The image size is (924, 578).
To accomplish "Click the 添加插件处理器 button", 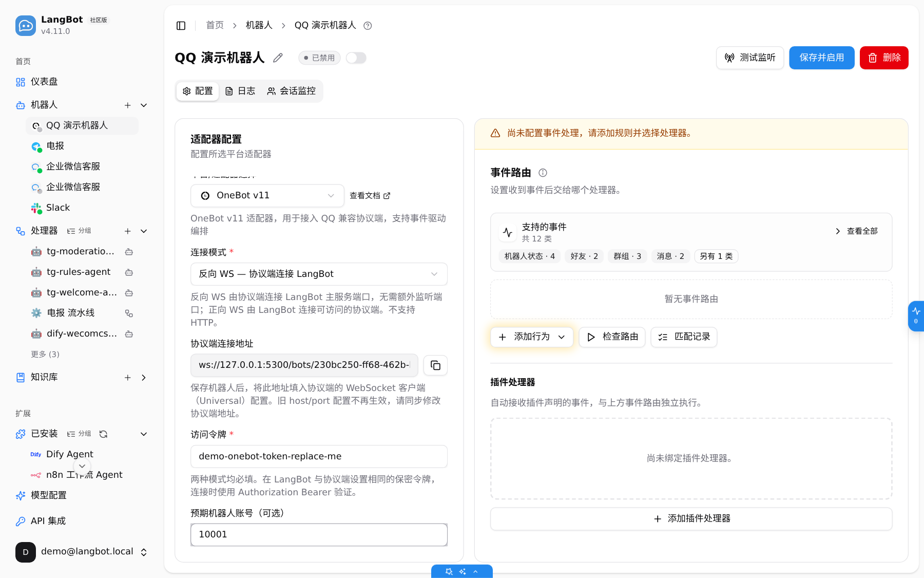I will 691,519.
